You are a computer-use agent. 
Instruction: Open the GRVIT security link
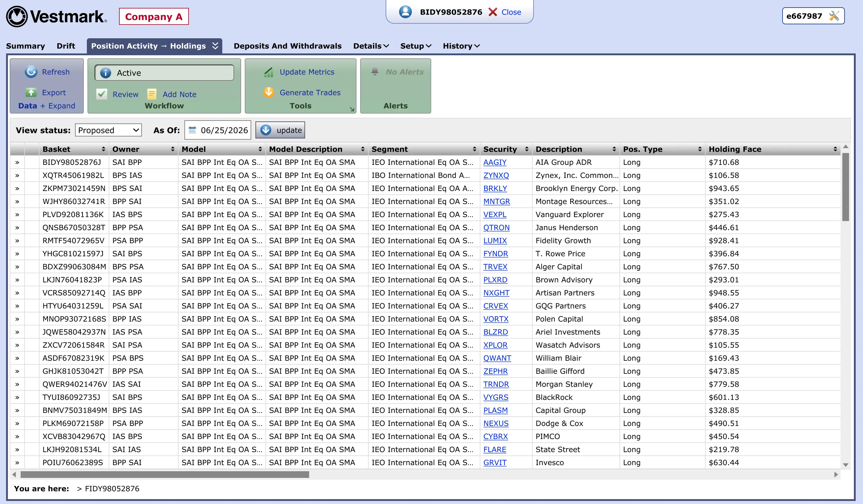pos(495,463)
